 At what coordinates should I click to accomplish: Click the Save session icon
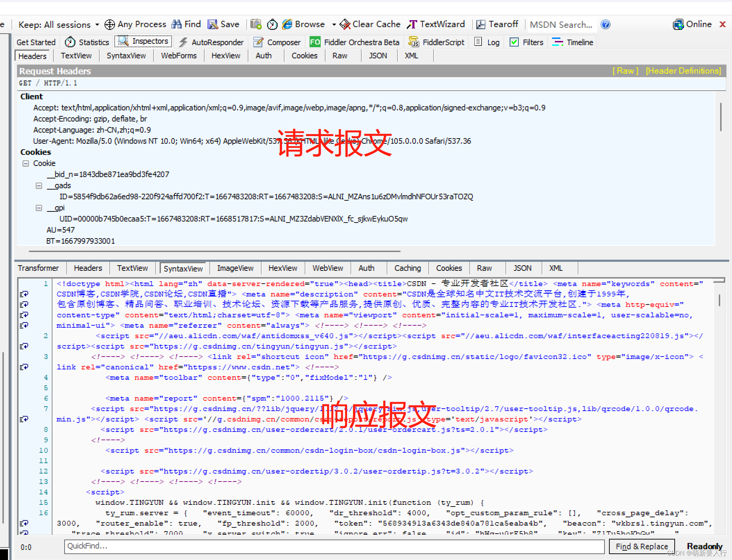[213, 24]
